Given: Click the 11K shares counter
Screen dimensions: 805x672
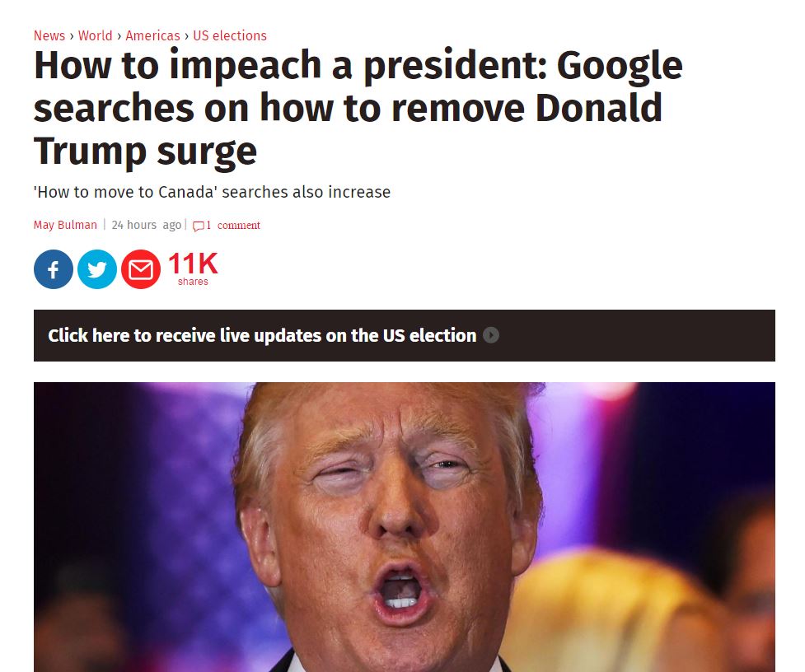Looking at the screenshot, I should 193,268.
